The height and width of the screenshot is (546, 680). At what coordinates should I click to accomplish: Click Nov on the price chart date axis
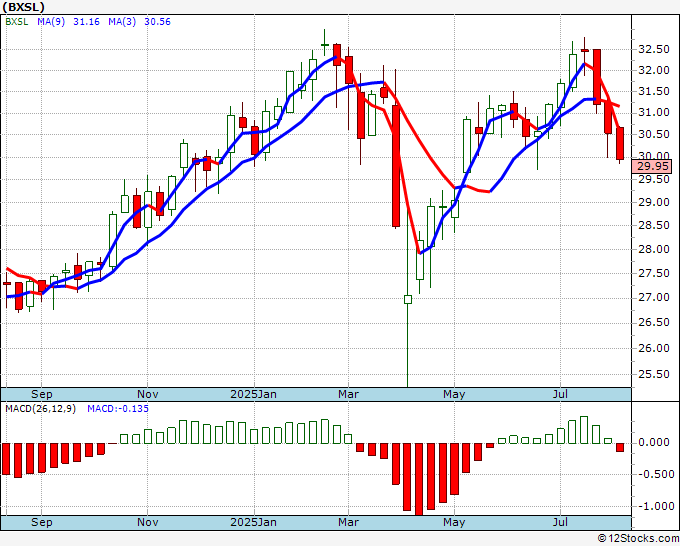pyautogui.click(x=147, y=394)
